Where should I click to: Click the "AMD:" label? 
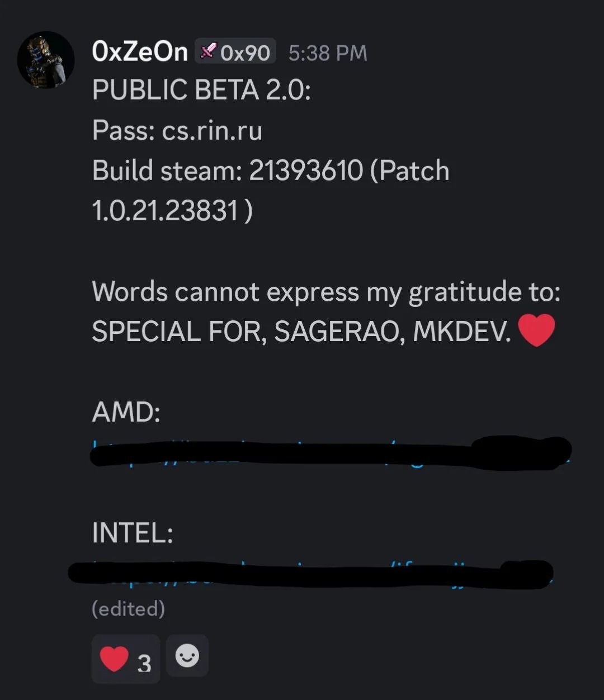(x=126, y=413)
